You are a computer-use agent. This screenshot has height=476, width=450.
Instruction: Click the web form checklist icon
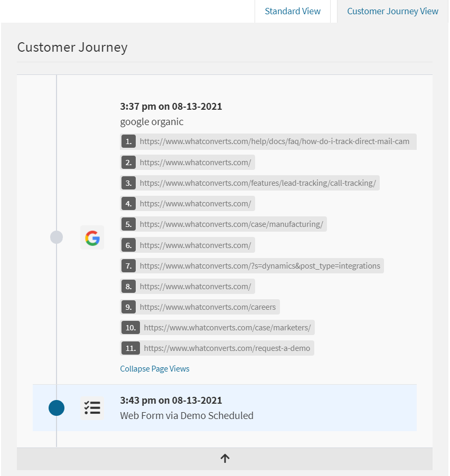click(92, 407)
